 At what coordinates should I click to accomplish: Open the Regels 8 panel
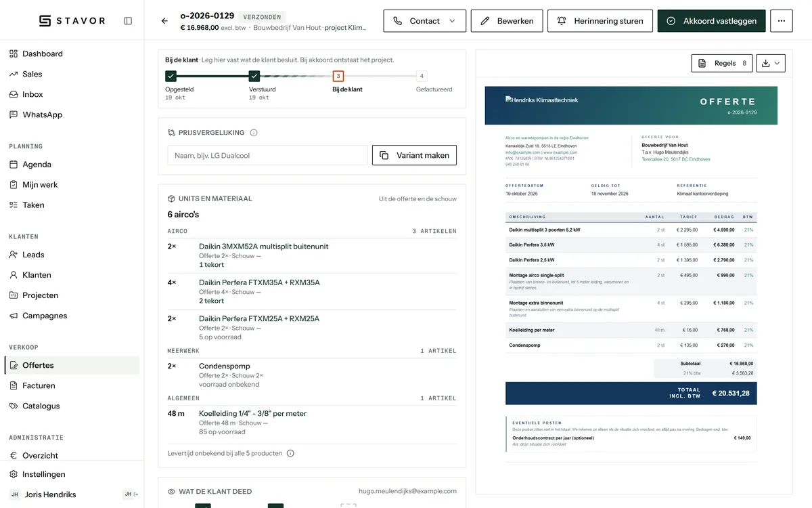pyautogui.click(x=722, y=63)
